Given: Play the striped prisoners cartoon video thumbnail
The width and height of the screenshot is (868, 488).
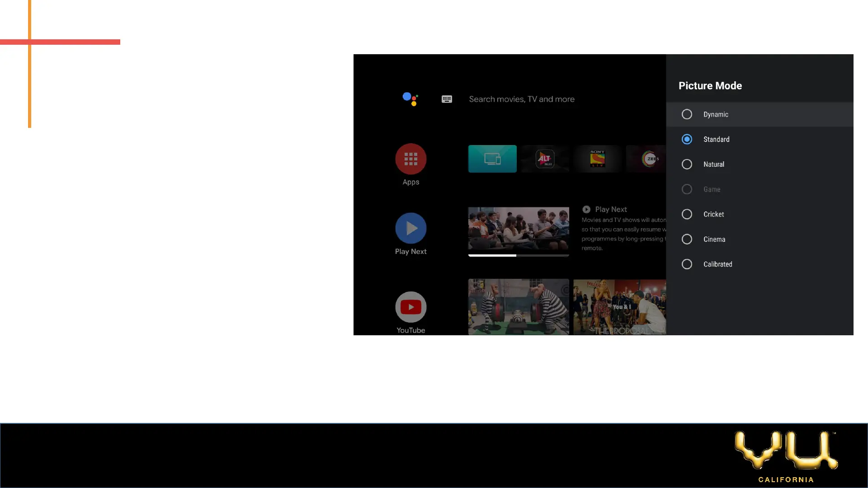Looking at the screenshot, I should (x=518, y=307).
